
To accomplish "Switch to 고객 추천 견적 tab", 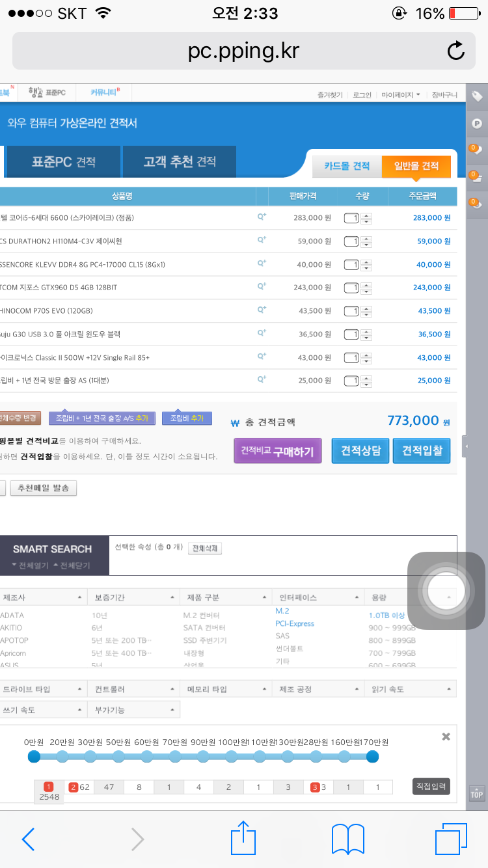I will [180, 162].
